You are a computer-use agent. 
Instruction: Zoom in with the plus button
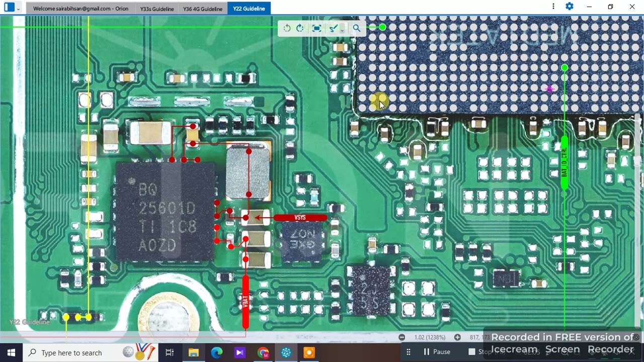tap(457, 337)
